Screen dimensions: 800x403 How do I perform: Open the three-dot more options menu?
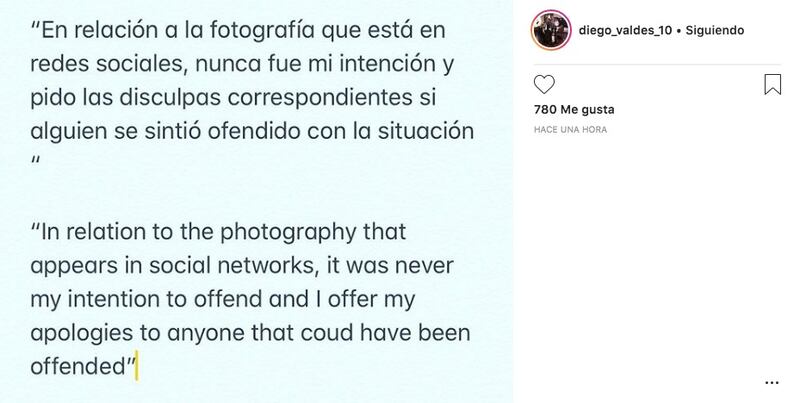coord(772,383)
